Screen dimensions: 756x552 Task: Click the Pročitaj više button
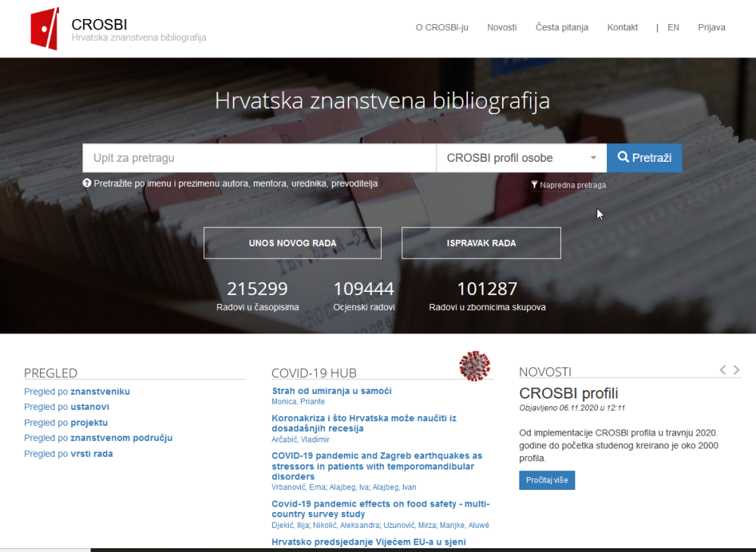pos(547,480)
